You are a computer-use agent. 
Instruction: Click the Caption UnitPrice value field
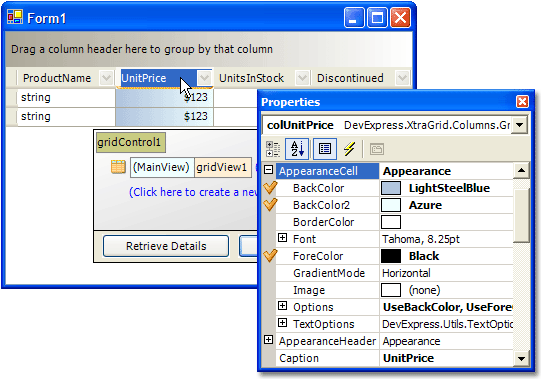coord(446,358)
